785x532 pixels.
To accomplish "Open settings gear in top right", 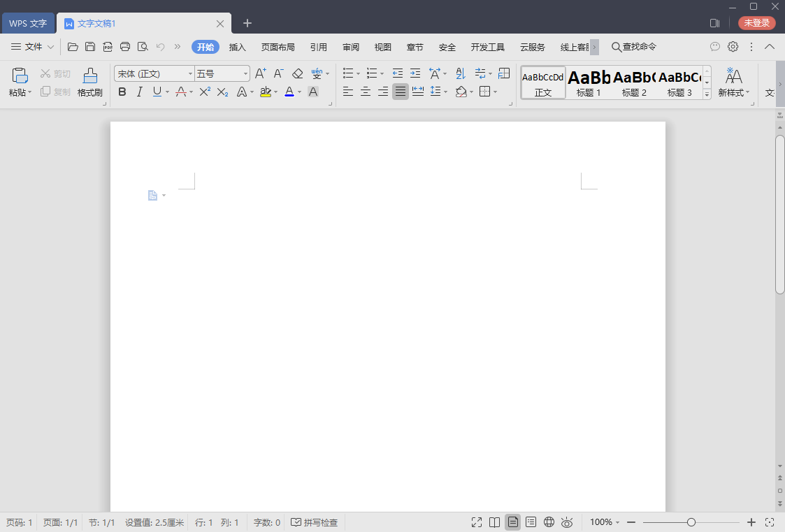I will pyautogui.click(x=733, y=47).
